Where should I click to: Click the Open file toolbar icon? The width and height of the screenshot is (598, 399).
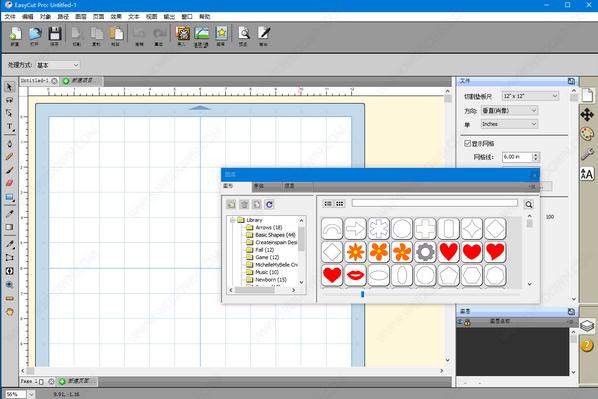(35, 36)
